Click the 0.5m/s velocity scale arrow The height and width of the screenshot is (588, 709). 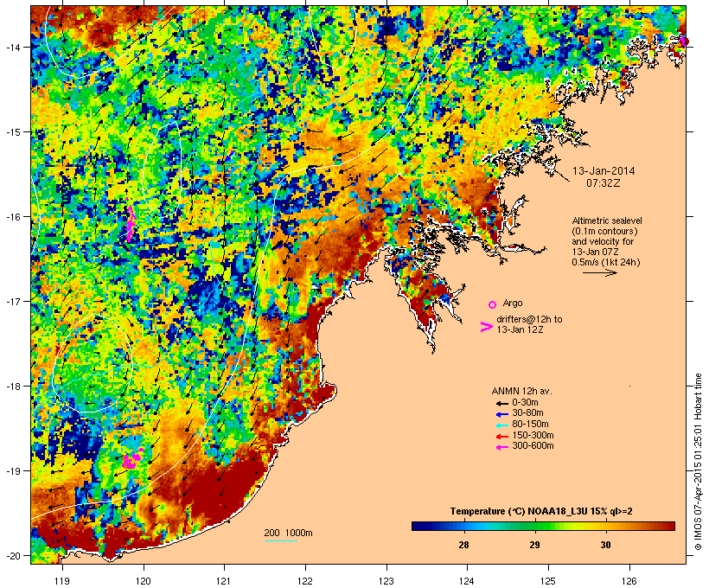(599, 272)
